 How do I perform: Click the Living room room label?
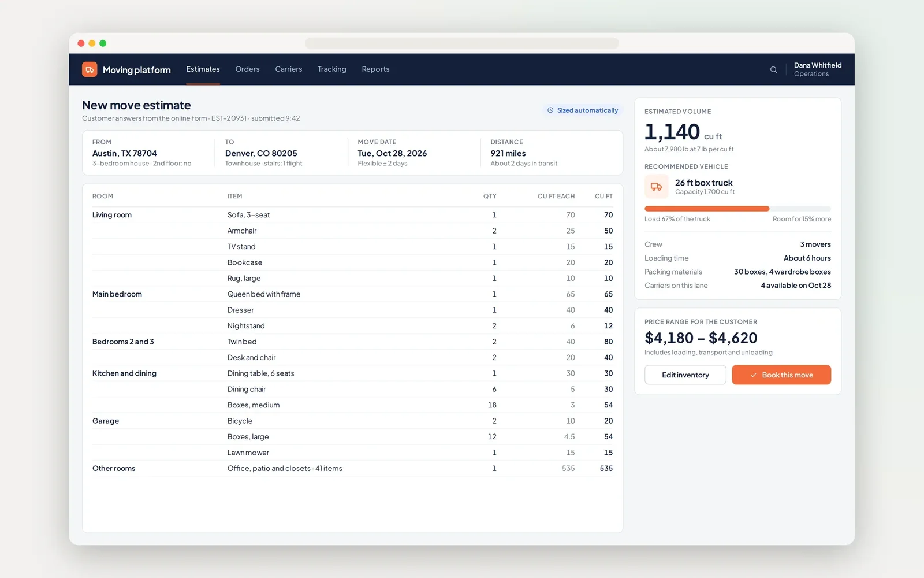click(x=112, y=215)
